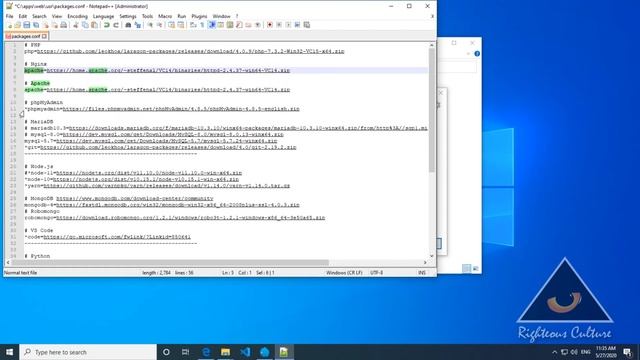Click the Close document toolbar icon
Image resolution: width=640 pixels, height=360 pixels.
point(46,25)
